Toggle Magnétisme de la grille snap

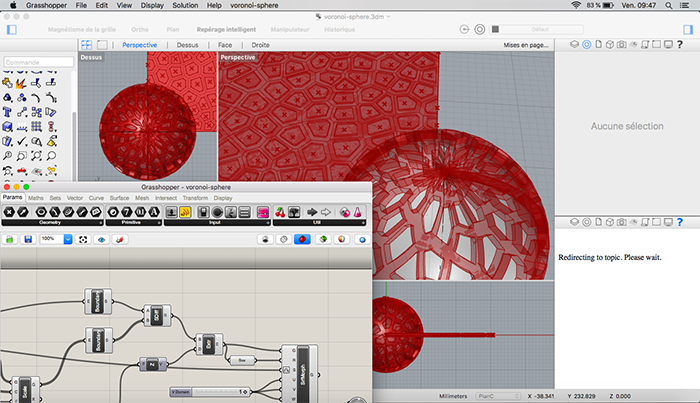tap(82, 29)
